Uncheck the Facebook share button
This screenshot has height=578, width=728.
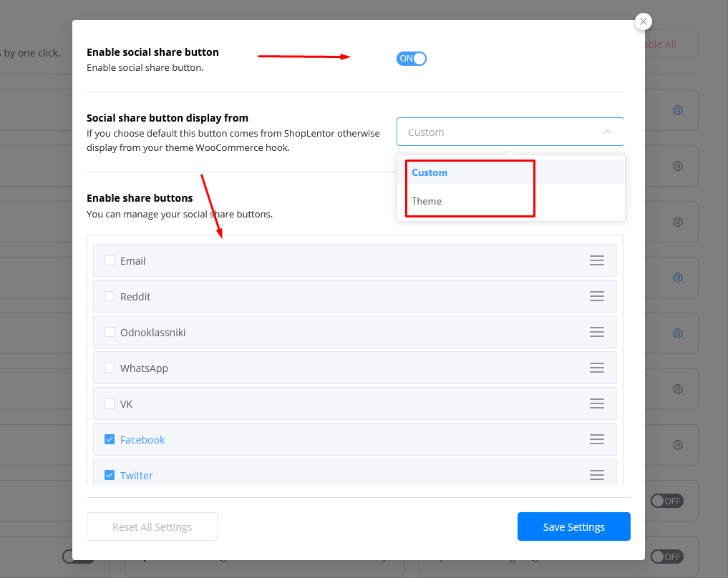(x=110, y=439)
